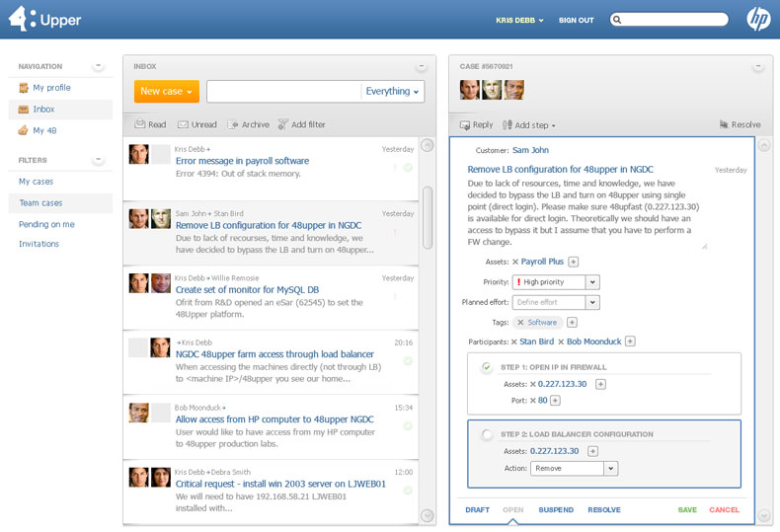Mark selected as Unread
Screen dimensions: 780x532
click(197, 124)
